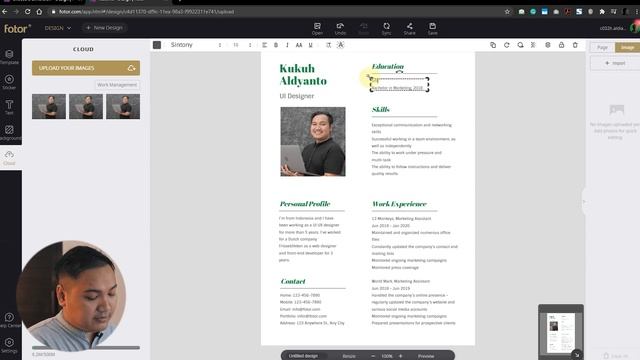Viewport: 640px width, 360px height.
Task: Select the second uploaded photo thumbnail
Action: coord(86,107)
